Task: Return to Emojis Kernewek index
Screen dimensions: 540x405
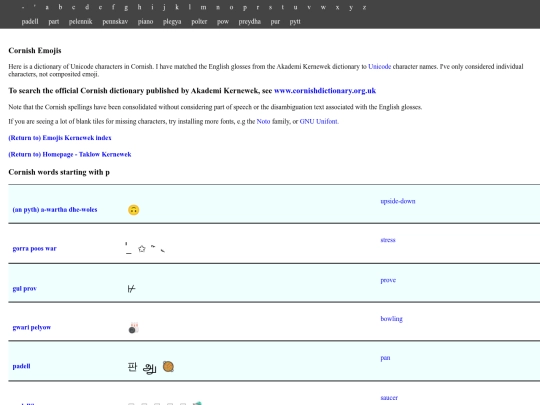Action: click(x=60, y=138)
